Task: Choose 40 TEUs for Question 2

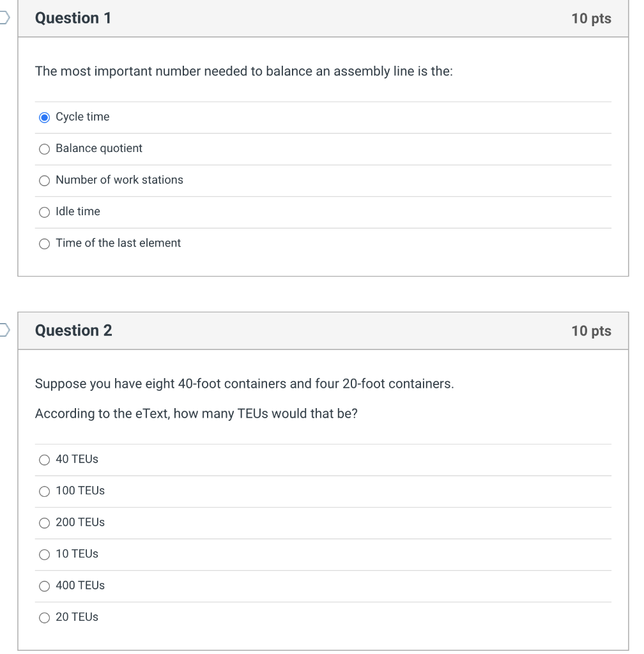Action: tap(44, 459)
